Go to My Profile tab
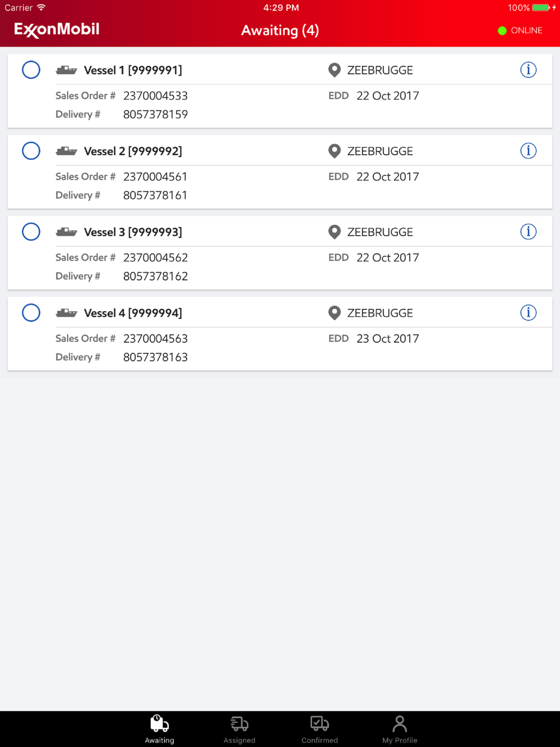The height and width of the screenshot is (747, 560). [400, 729]
